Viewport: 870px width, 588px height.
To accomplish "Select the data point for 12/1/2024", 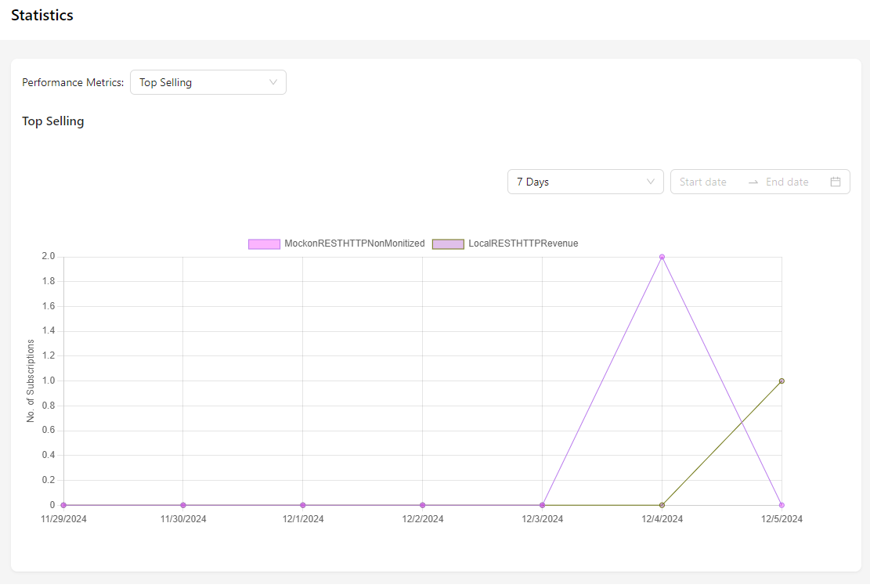I will click(x=303, y=505).
